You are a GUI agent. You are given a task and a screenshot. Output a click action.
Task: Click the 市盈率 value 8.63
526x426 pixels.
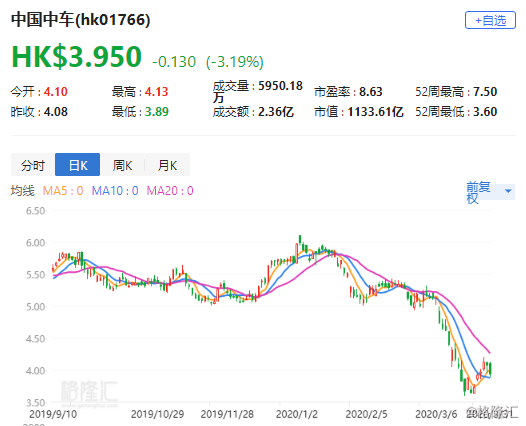(x=371, y=92)
